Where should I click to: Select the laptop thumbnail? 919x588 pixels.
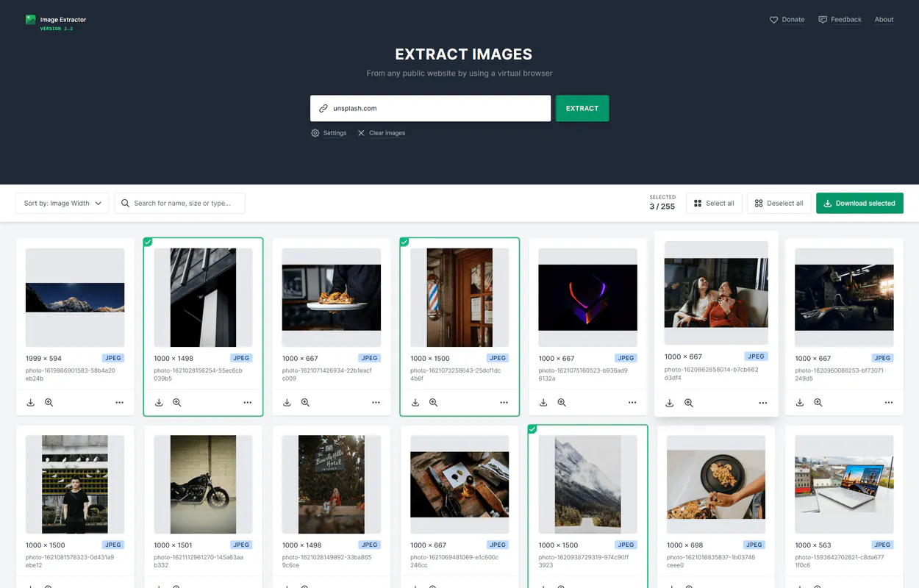(844, 484)
